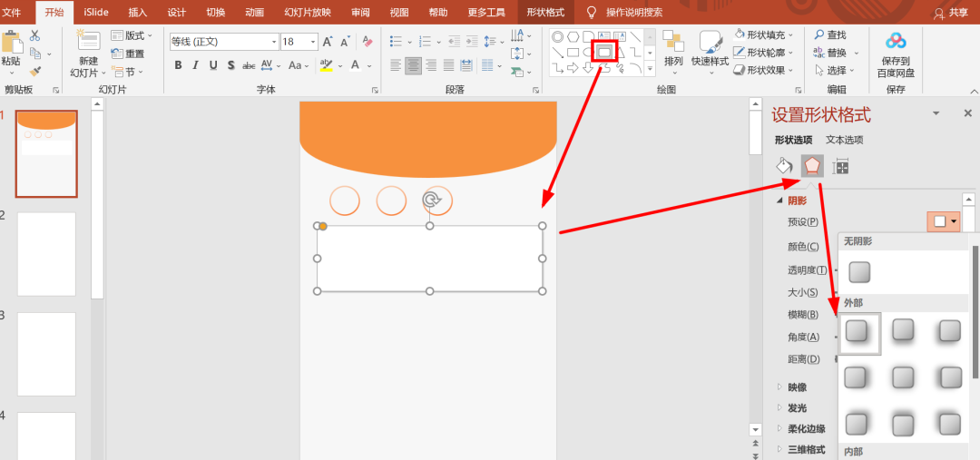Viewport: 980px width, 460px height.
Task: Open the 文件 menu
Action: click(x=13, y=13)
